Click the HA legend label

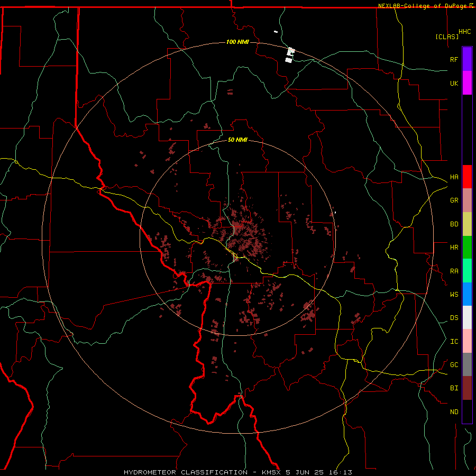454,177
